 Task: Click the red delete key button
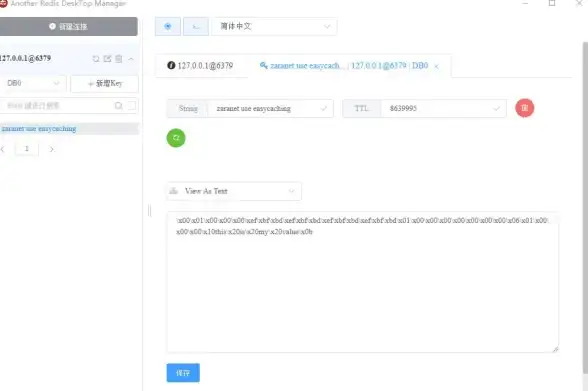tap(524, 108)
